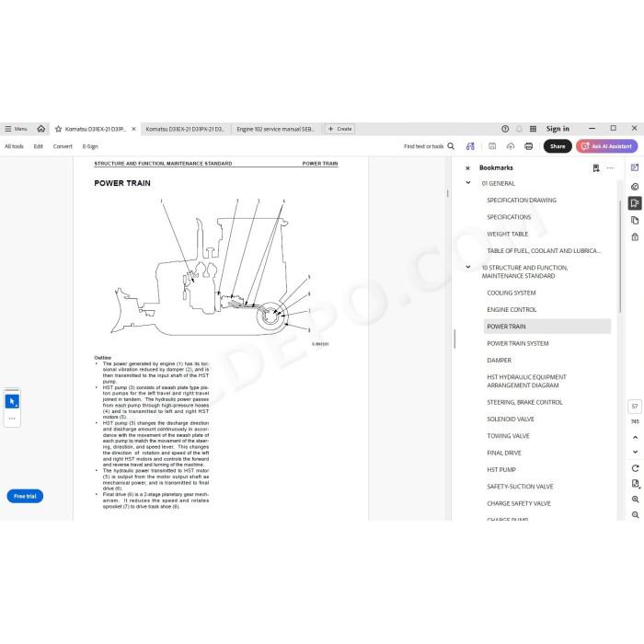Open the Convert menu
The height and width of the screenshot is (644, 644).
pyautogui.click(x=63, y=146)
